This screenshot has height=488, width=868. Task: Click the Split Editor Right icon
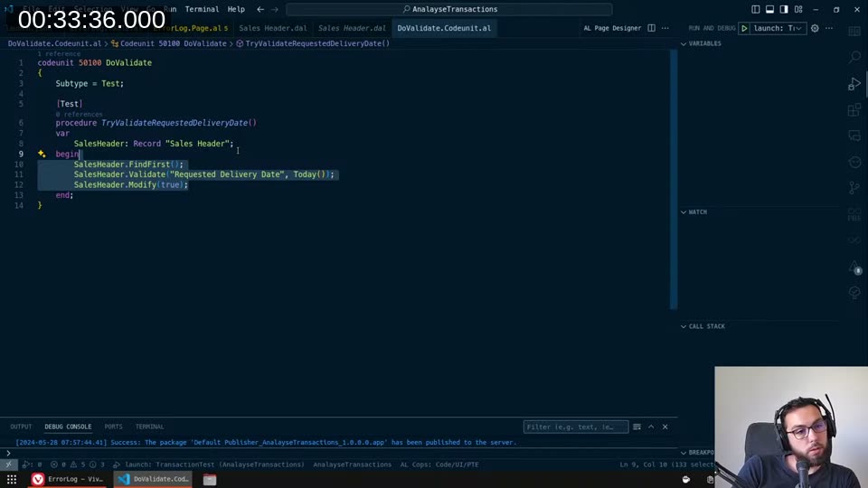(x=652, y=28)
